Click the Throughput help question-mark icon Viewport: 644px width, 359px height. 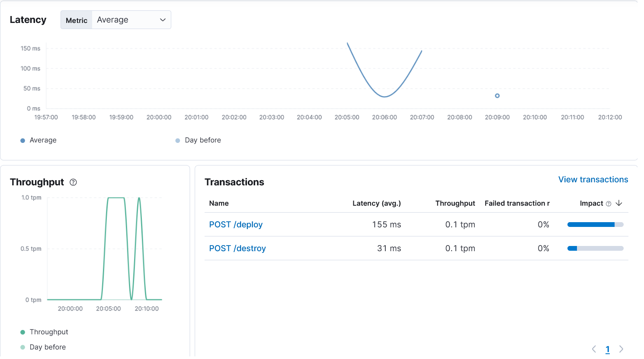(x=73, y=182)
